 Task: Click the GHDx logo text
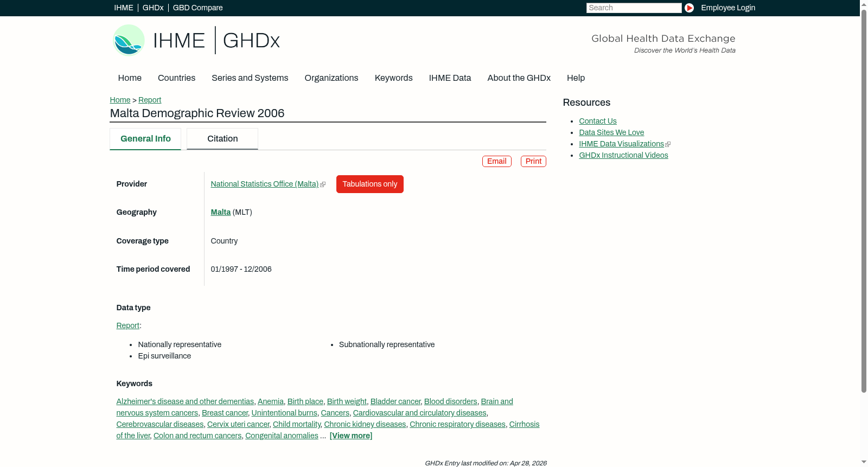251,41
